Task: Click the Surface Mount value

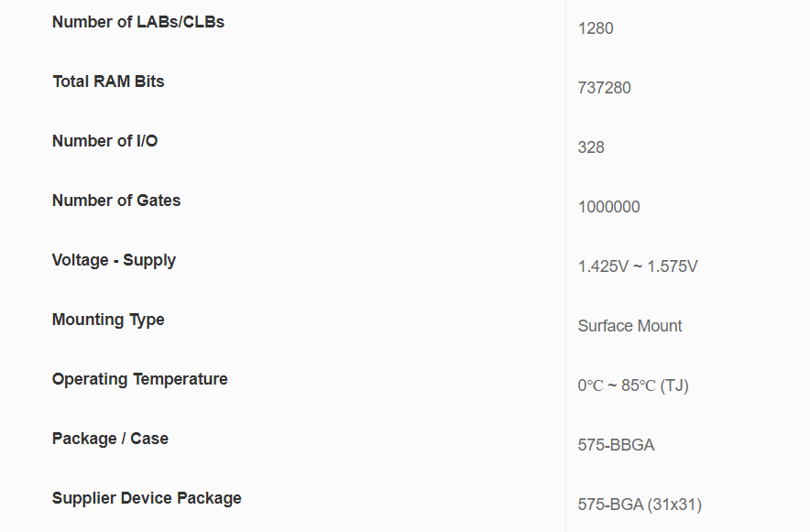Action: click(629, 326)
